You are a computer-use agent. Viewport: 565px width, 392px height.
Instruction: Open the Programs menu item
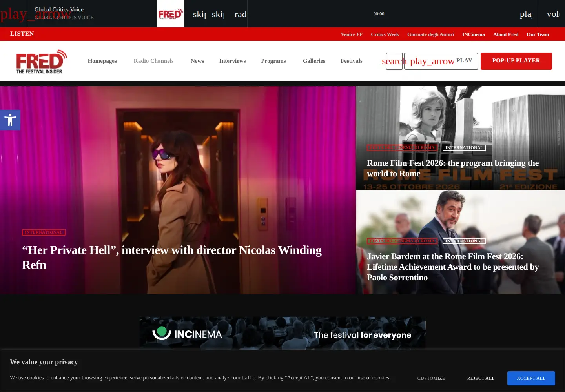(273, 61)
